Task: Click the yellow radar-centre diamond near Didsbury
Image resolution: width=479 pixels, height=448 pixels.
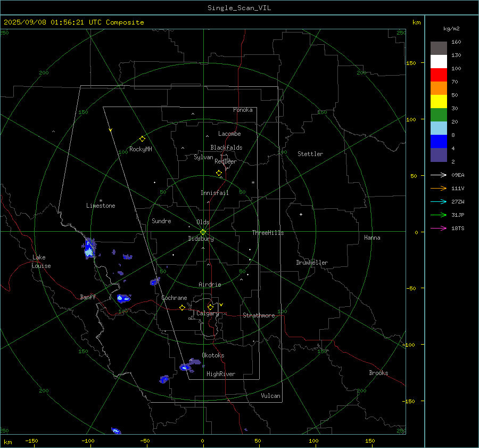Action: (x=203, y=232)
